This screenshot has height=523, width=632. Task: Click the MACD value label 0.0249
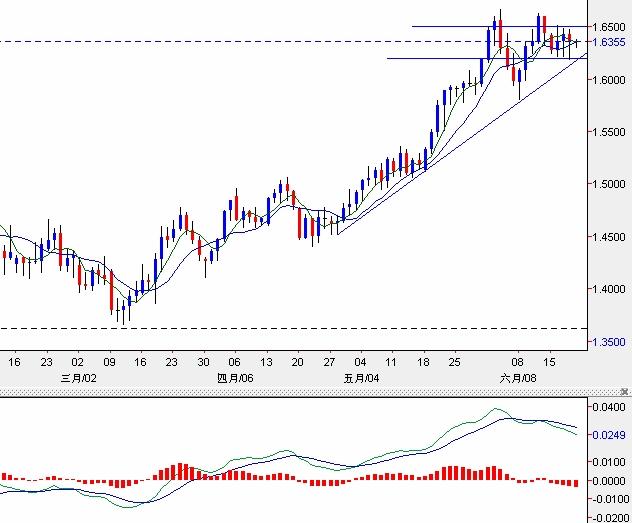pyautogui.click(x=609, y=435)
